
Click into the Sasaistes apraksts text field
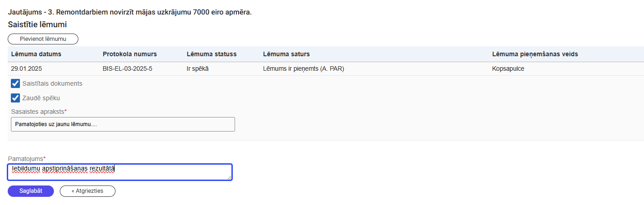click(123, 124)
